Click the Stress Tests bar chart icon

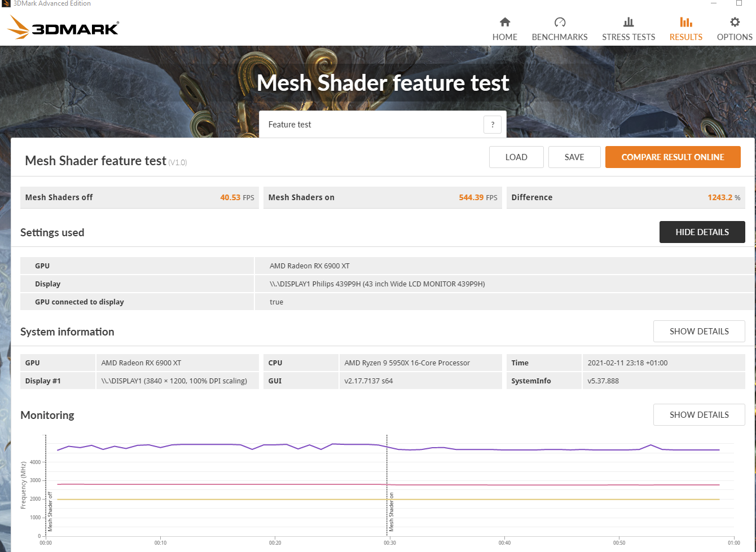(x=628, y=22)
